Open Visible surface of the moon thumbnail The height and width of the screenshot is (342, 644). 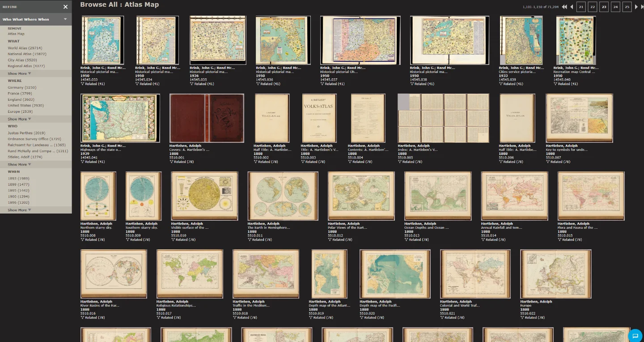(x=204, y=196)
